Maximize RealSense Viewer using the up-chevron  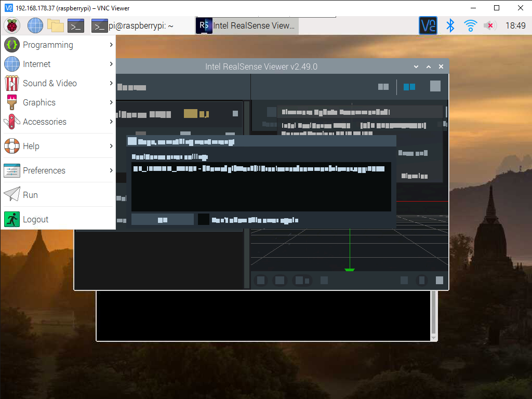tap(429, 66)
